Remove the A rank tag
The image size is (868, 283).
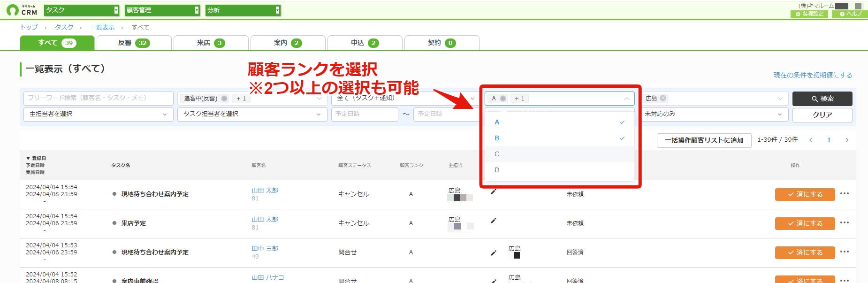coord(503,99)
